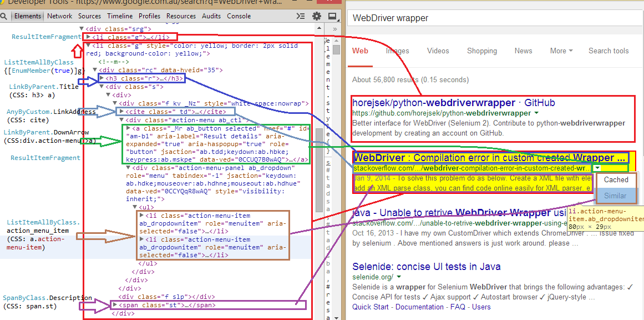
Task: Open the Elements panel tab
Action: pos(28,16)
